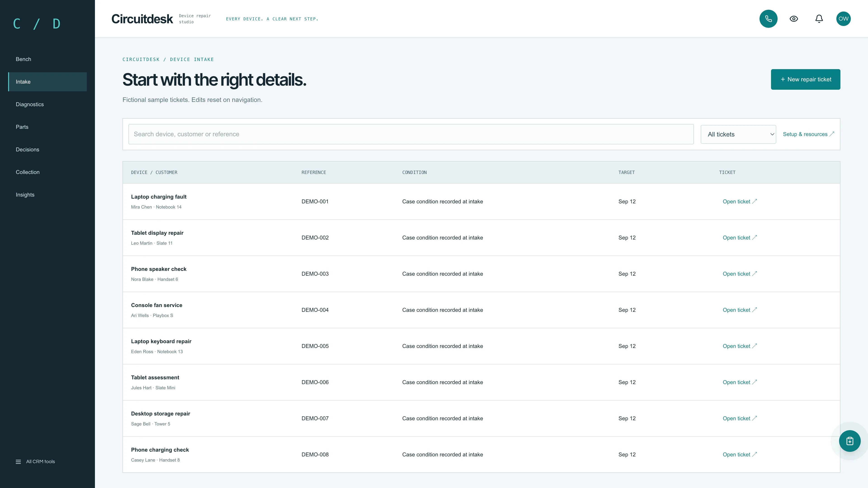Image resolution: width=868 pixels, height=488 pixels.
Task: Click the DEVICE / CUSTOMER column header
Action: (154, 172)
